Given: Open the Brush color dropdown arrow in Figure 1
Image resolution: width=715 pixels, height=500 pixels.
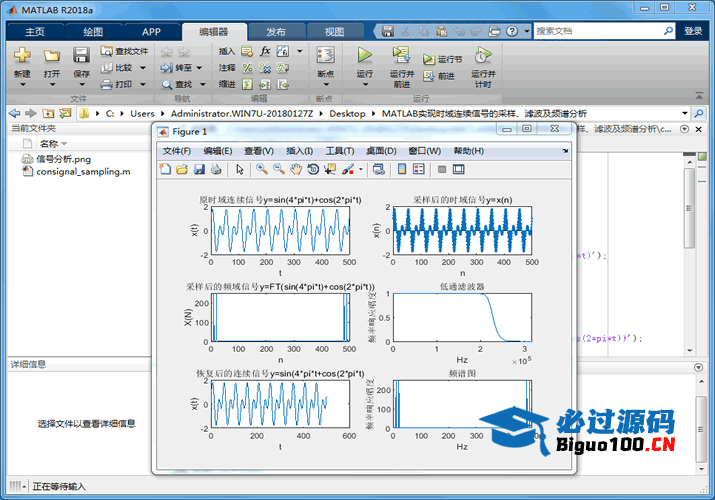Looking at the screenshot, I should point(361,170).
